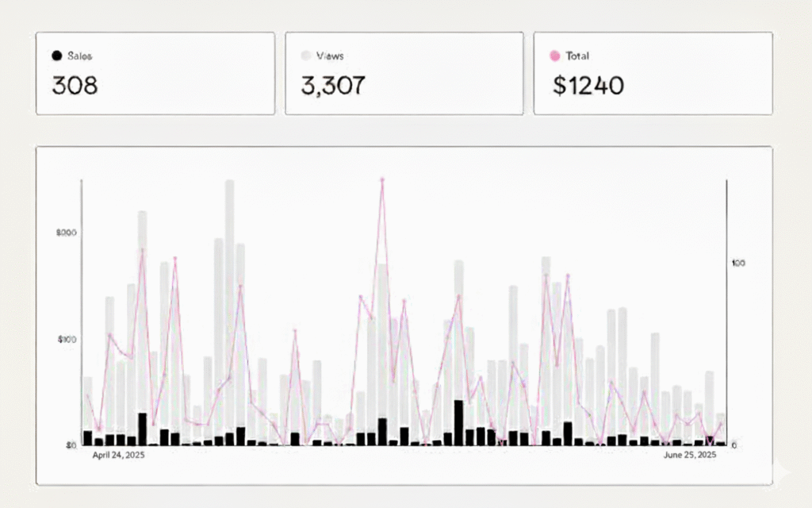Click the highest pink peak on the chart

point(381,180)
